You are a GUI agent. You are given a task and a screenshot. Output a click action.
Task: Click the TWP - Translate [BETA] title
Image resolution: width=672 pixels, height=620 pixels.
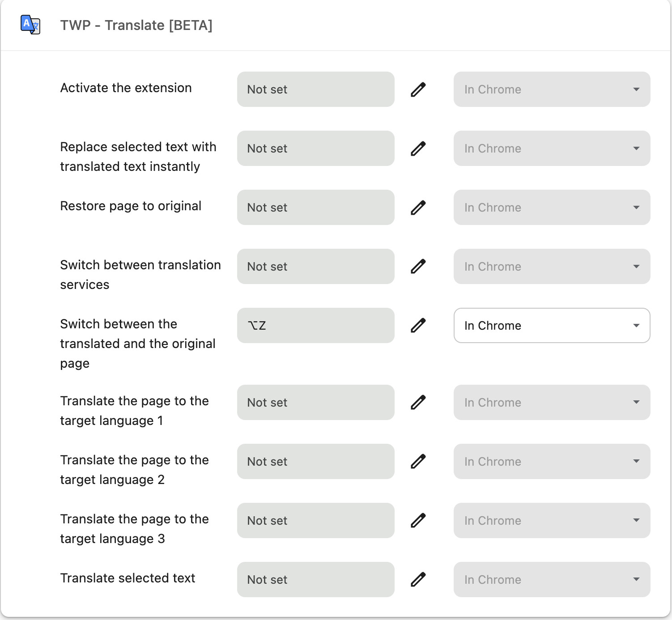point(136,25)
